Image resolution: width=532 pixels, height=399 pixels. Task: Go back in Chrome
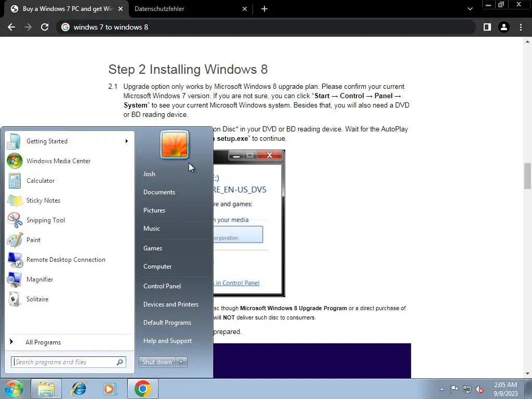coord(11,27)
